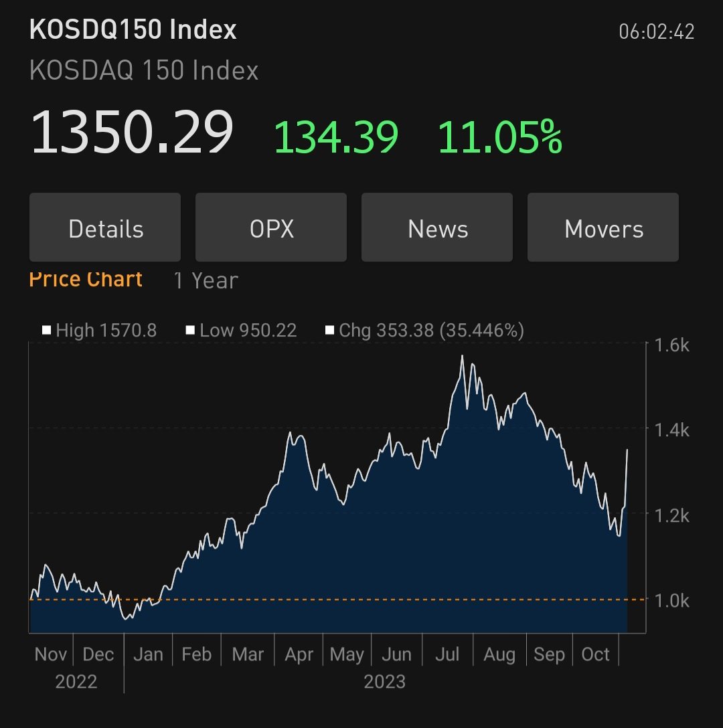723x728 pixels.
Task: Click the 1.6k y-axis label
Action: 672,346
